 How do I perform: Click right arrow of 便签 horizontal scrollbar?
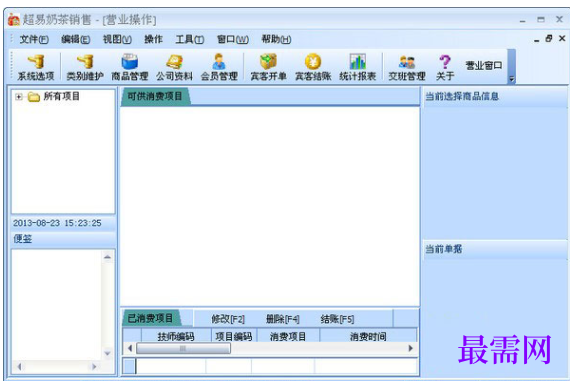click(x=94, y=366)
